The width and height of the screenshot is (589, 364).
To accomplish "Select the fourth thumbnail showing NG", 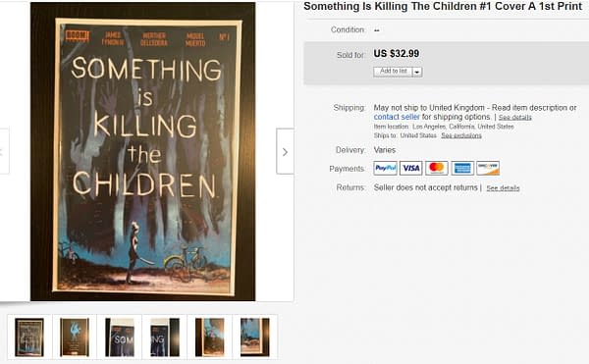I will pos(165,337).
